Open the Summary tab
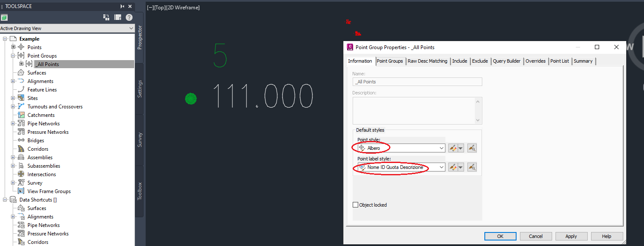644x246 pixels. (583, 61)
